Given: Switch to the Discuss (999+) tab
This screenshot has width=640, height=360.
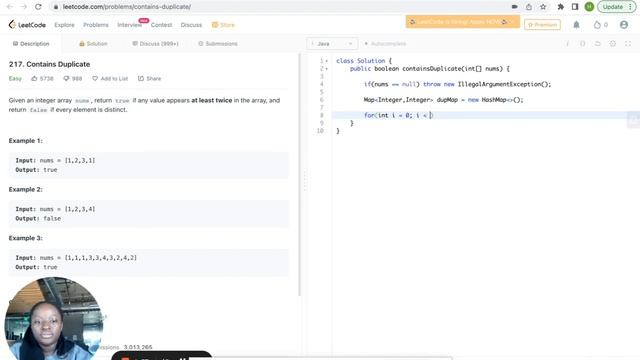Looking at the screenshot, I should click(x=155, y=44).
